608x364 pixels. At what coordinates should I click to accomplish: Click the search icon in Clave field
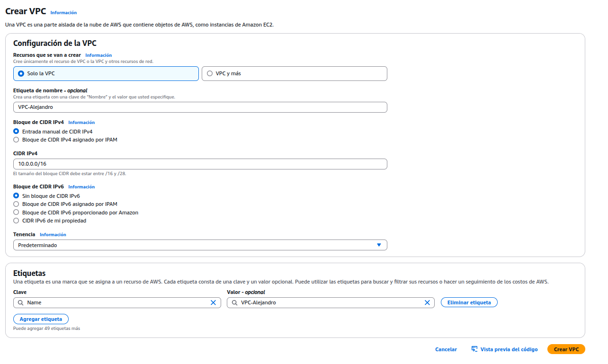[20, 302]
